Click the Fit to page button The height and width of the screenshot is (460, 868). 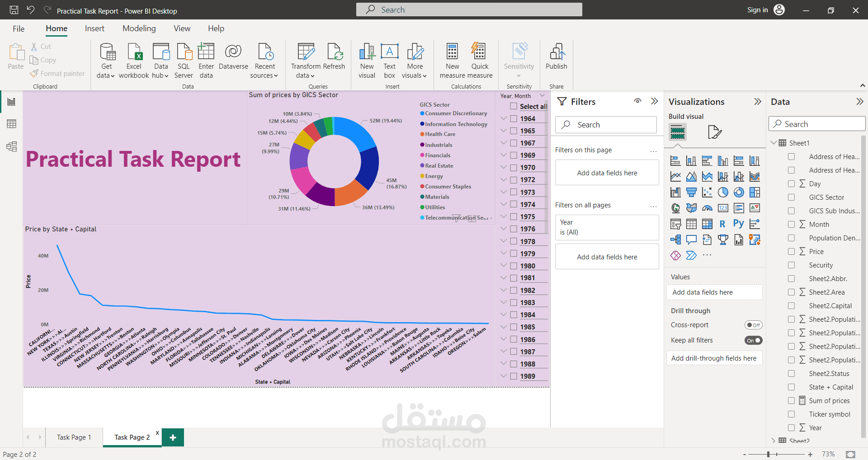(850, 454)
